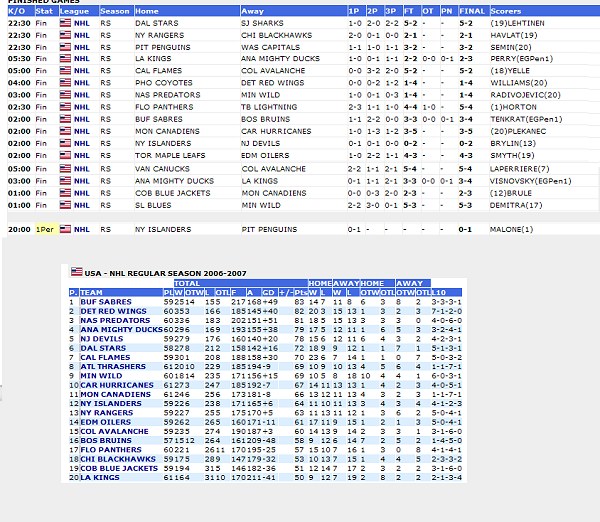Click the USA flag beside the standings title
600x522 pixels.
(x=76, y=272)
